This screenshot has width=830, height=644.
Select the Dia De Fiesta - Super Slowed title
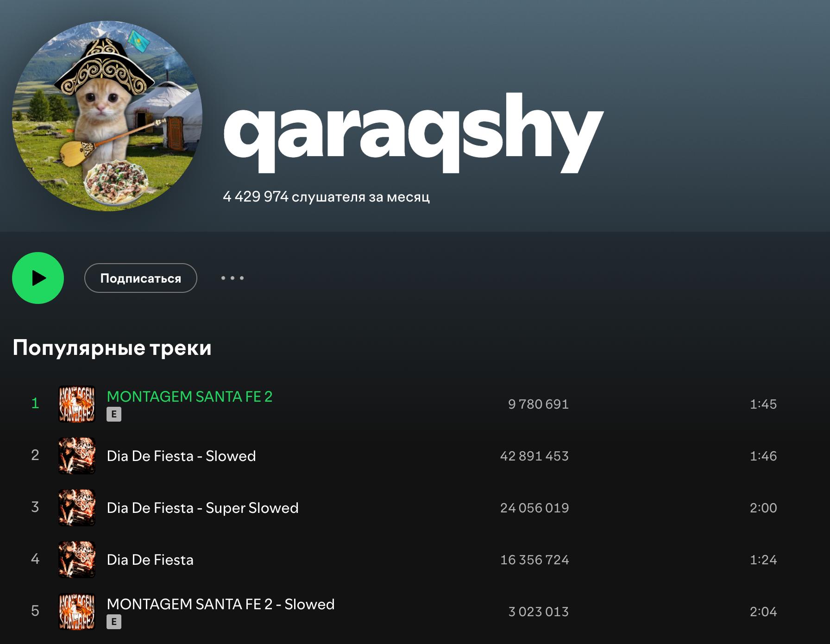202,508
